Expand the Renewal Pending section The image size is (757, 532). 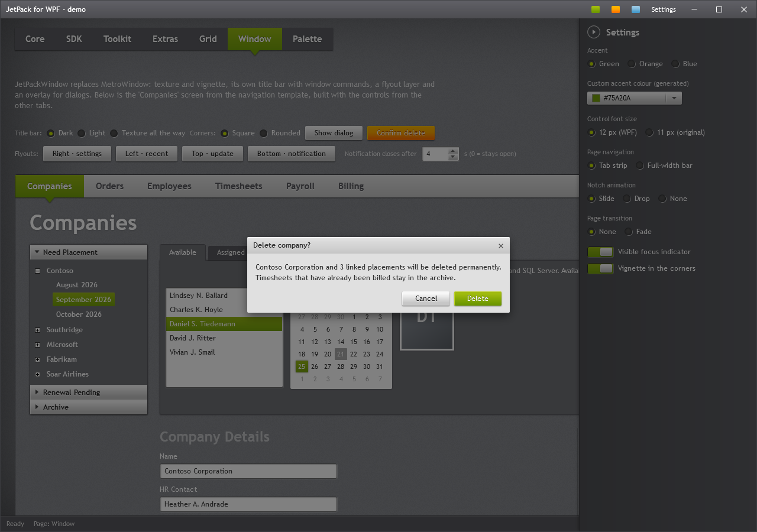(89, 392)
